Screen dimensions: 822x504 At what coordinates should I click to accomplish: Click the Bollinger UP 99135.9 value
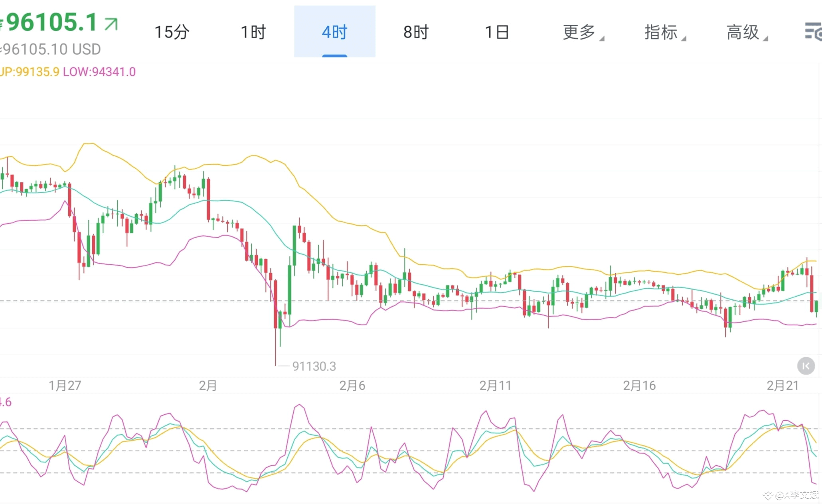(30, 72)
